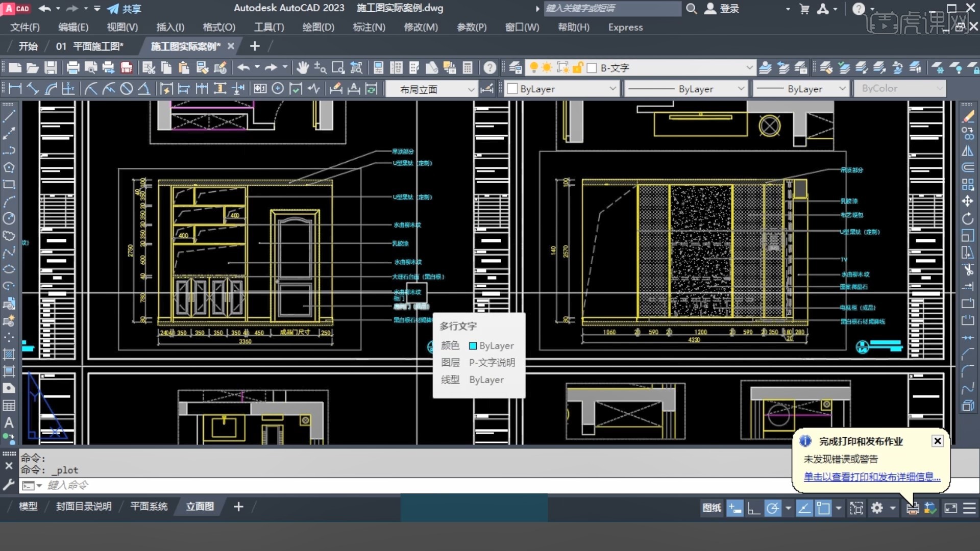Expand polar tracking settings arrow
Viewport: 980px width, 551px height.
click(788, 508)
